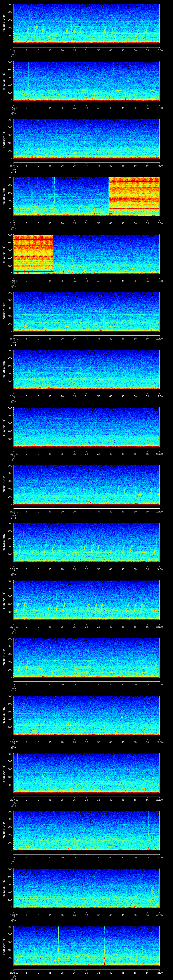Select the spectrogram panel starting at 6:23:00

click(87, 543)
